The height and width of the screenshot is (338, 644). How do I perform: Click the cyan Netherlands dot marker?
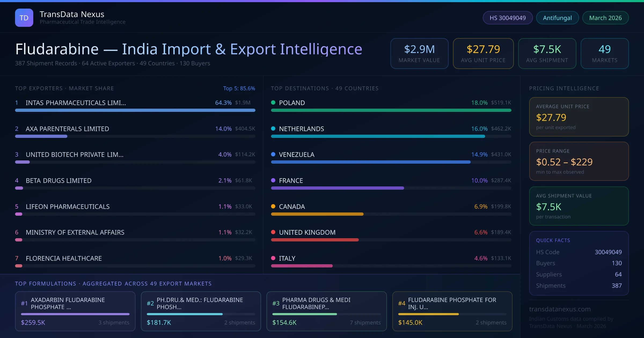(273, 128)
